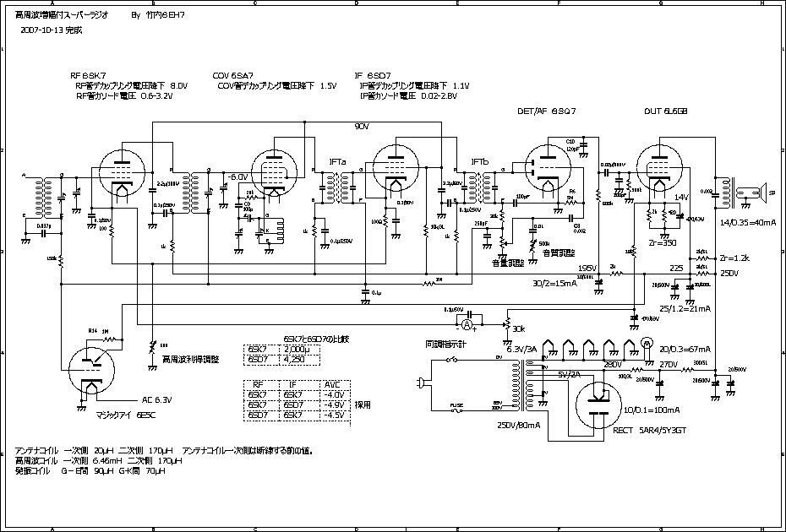Click the 250V supply label
The height and width of the screenshot is (532, 786).
click(730, 274)
